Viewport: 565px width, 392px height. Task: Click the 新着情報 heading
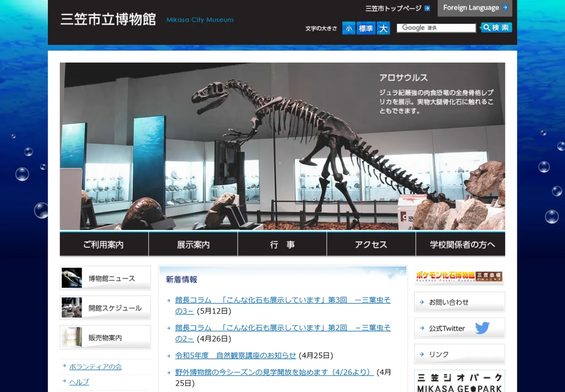point(181,280)
